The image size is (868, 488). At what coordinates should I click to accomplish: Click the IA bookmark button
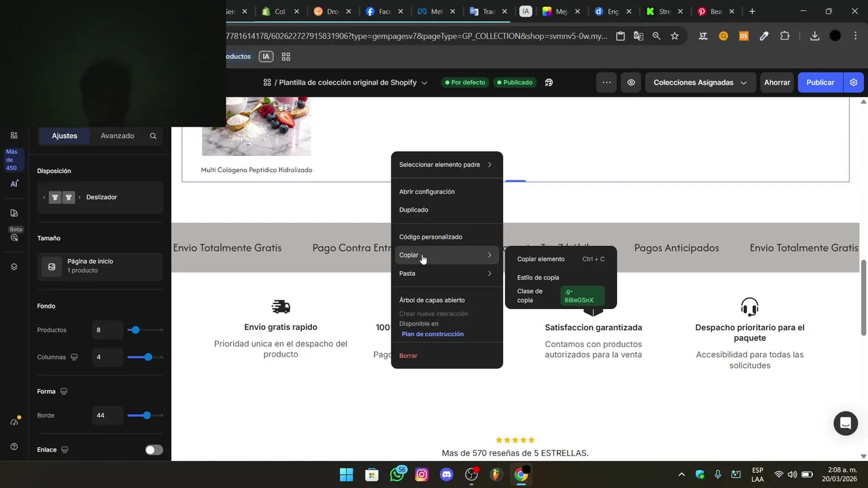(x=266, y=57)
